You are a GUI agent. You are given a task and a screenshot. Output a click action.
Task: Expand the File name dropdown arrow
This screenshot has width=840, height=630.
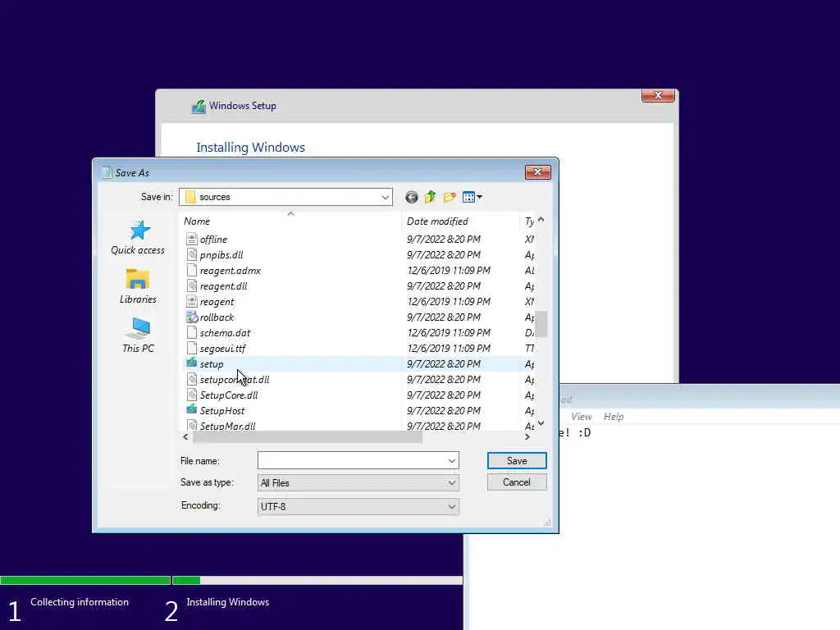[452, 461]
